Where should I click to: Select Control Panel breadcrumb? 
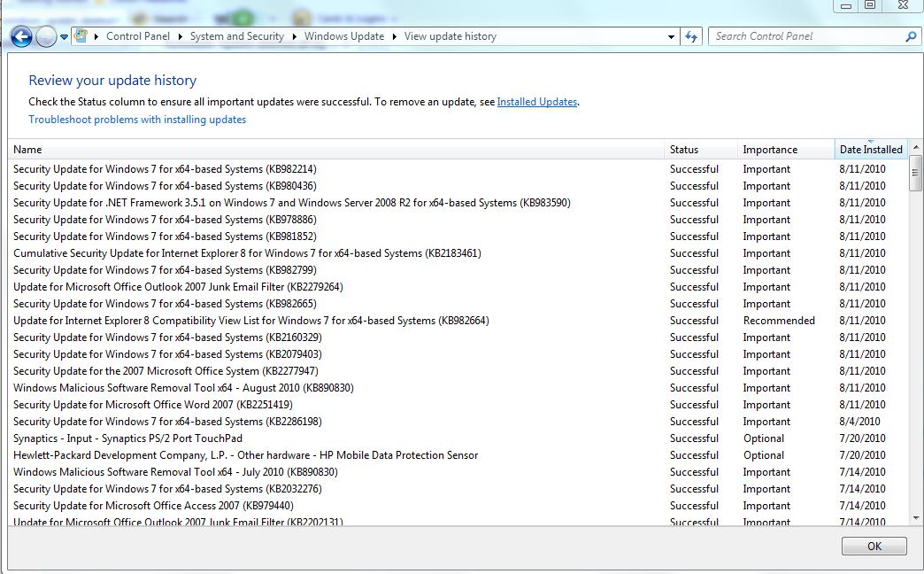click(x=138, y=36)
